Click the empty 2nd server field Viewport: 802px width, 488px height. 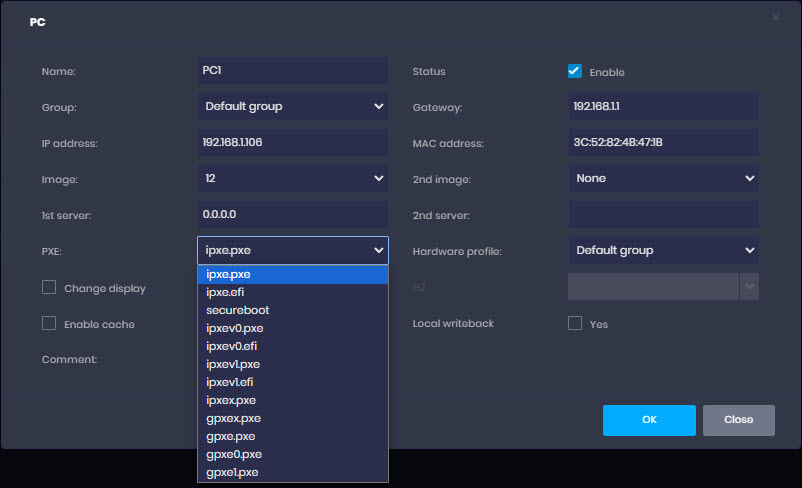click(663, 215)
